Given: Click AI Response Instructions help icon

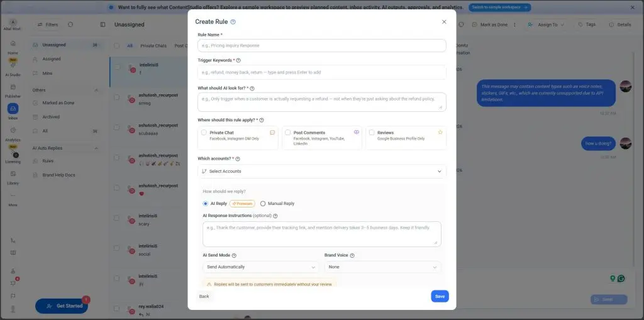Looking at the screenshot, I should [x=275, y=216].
